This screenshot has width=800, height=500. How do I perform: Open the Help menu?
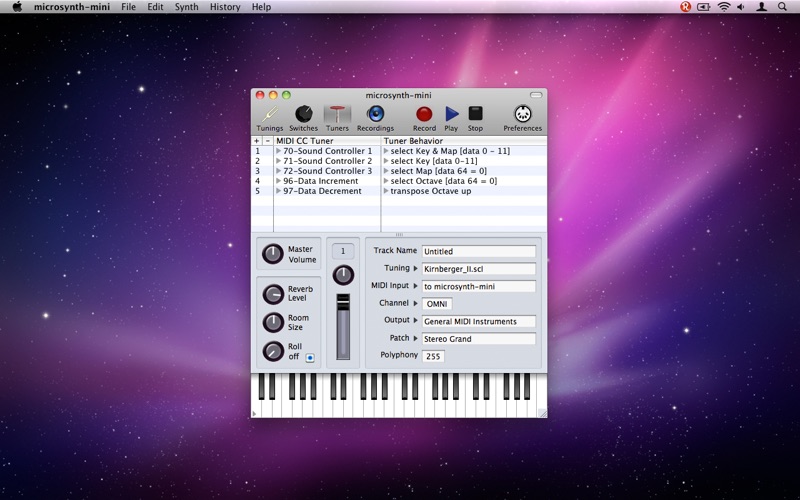tap(261, 7)
